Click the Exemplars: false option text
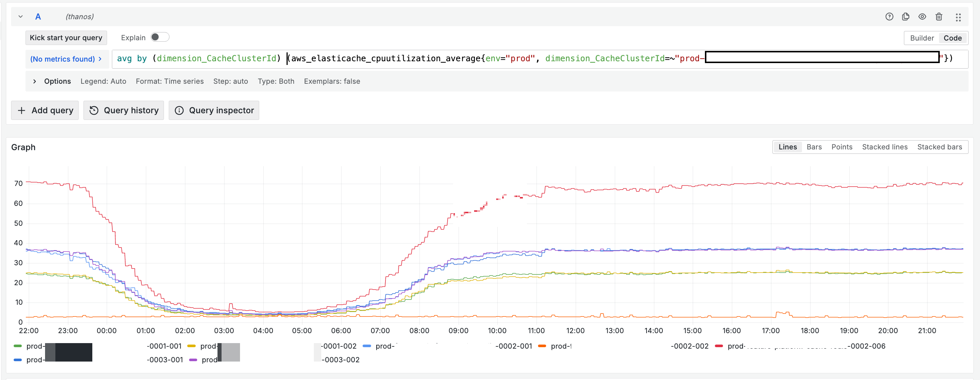Viewport: 980px width, 380px height. (332, 81)
